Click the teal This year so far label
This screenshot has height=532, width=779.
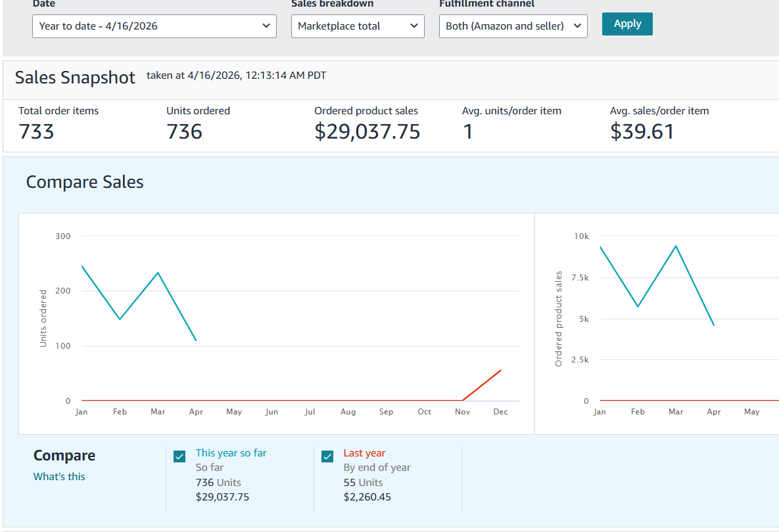click(x=231, y=453)
